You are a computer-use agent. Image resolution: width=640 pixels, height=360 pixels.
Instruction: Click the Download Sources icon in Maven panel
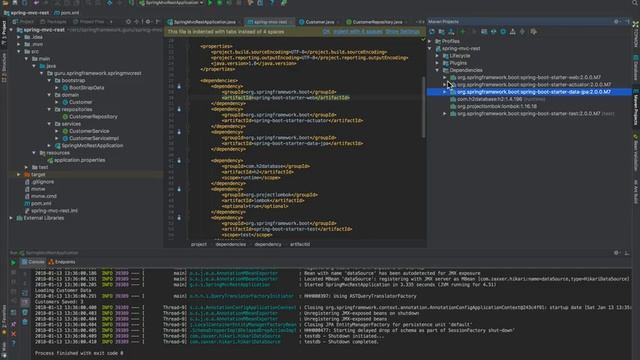(451, 31)
